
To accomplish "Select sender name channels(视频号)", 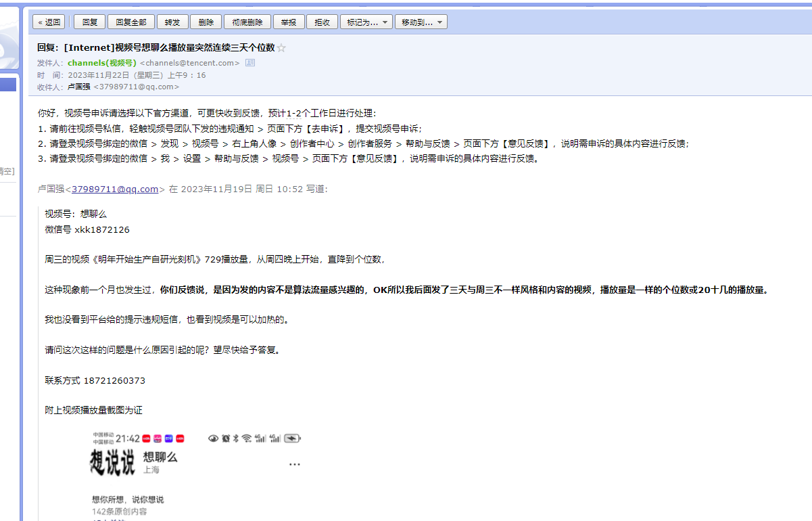I will tap(102, 63).
